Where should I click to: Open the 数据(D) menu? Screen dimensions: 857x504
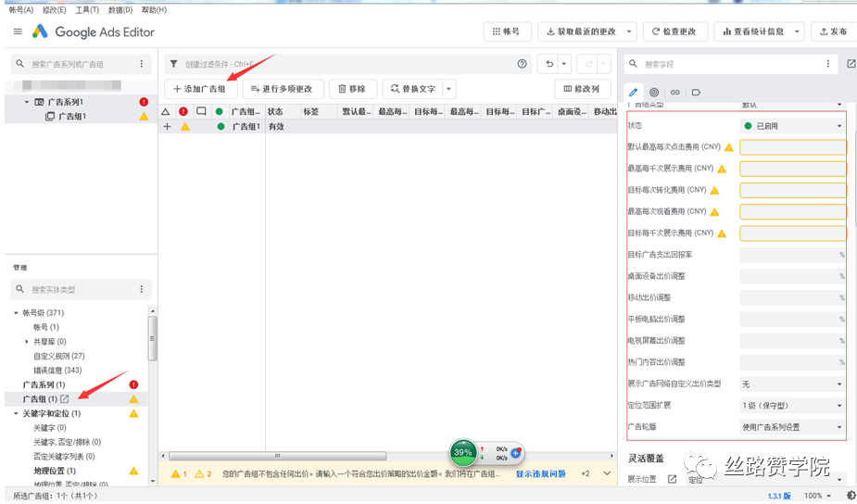click(120, 10)
